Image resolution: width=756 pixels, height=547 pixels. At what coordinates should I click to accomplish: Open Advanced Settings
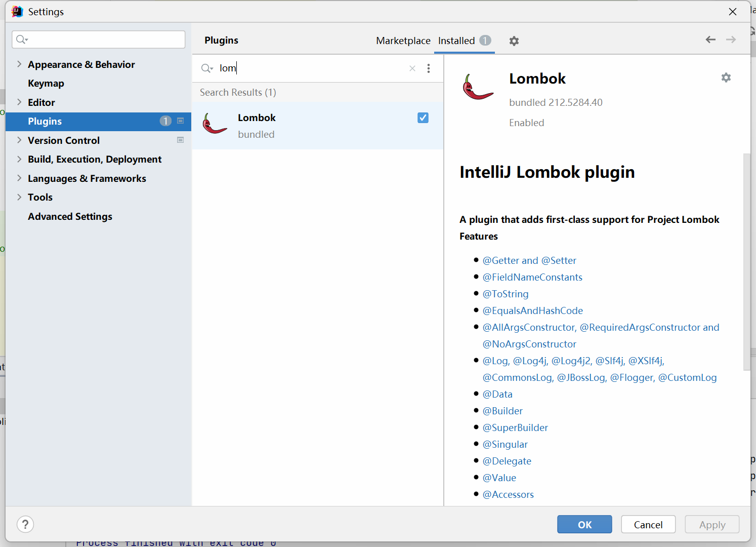click(x=70, y=216)
